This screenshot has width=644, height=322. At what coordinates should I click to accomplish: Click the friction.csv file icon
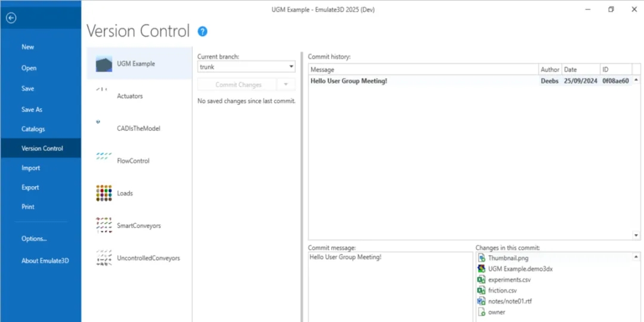481,290
